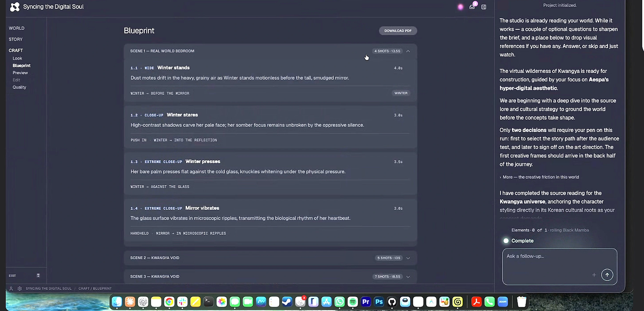The image size is (644, 311).
Task: Click the app logo beside project title
Action: tap(15, 7)
